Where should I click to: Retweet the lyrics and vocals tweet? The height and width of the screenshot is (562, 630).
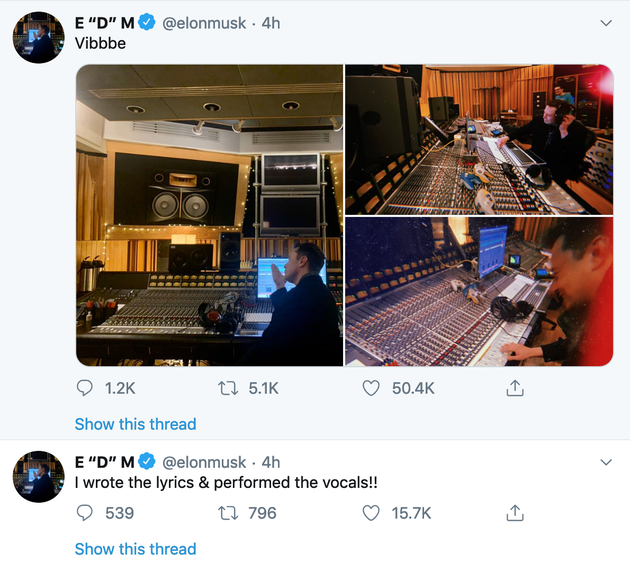point(228,513)
